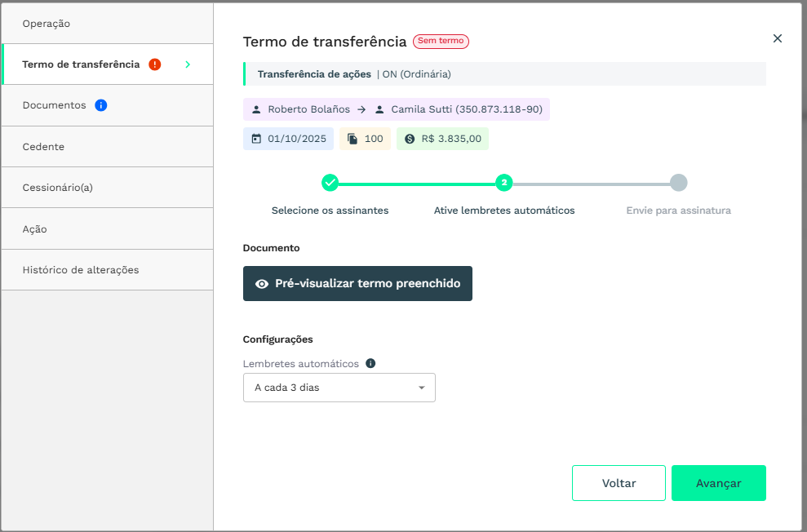Image resolution: width=807 pixels, height=532 pixels.
Task: Click step 2 circle for automatic reminders
Action: 504,183
